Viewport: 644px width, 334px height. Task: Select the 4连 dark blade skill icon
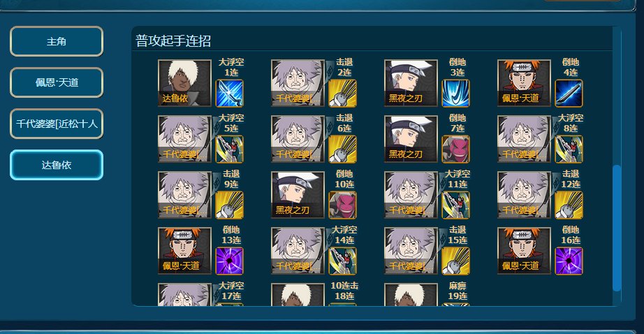569,93
